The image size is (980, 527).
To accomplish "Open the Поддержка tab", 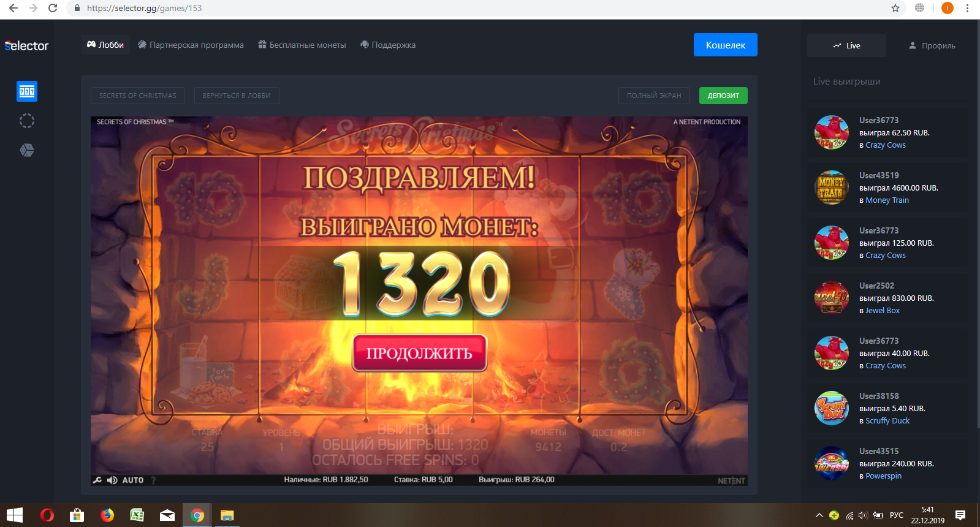I will click(388, 45).
